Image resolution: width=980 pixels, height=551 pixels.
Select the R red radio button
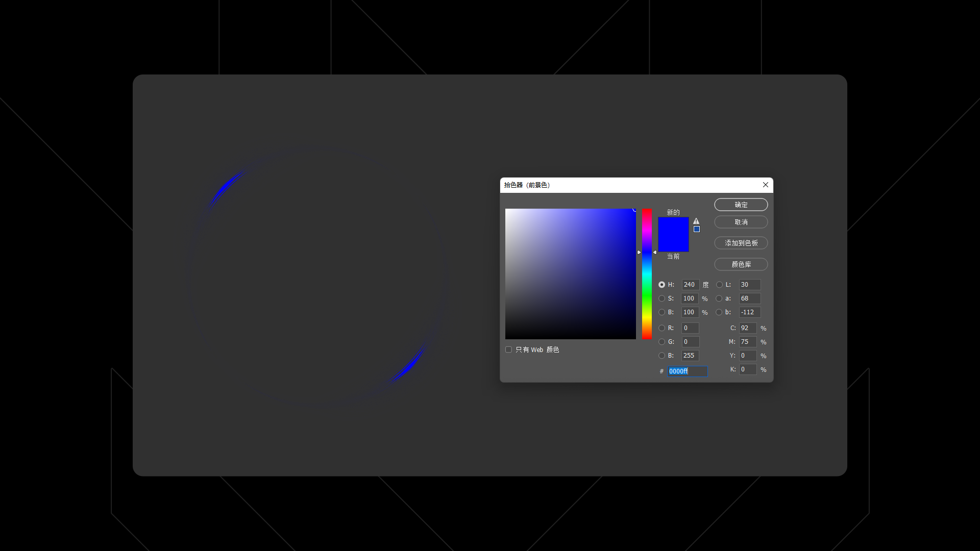pyautogui.click(x=661, y=328)
